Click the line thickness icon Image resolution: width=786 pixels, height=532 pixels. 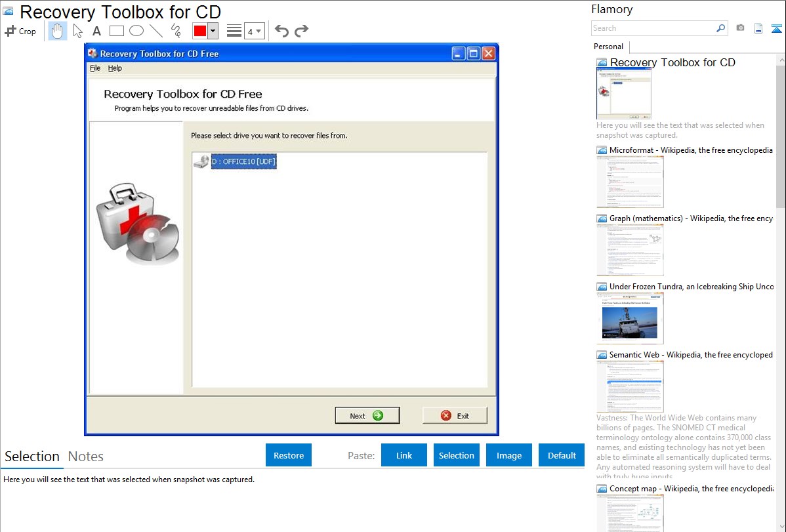(234, 31)
